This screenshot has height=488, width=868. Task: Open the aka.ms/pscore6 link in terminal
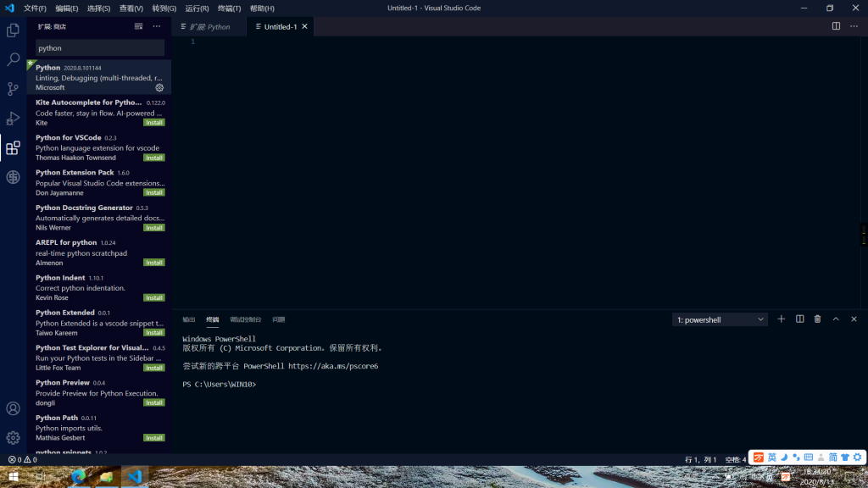coord(333,366)
